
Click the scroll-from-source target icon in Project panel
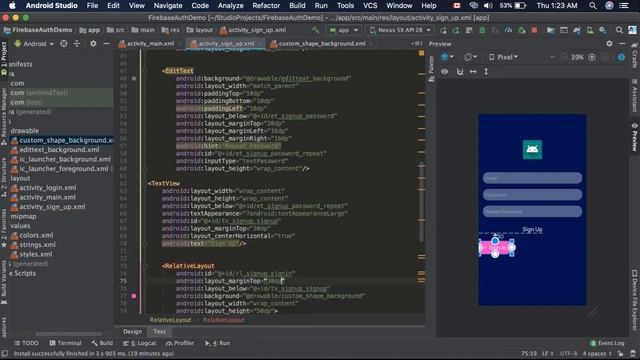64,44
